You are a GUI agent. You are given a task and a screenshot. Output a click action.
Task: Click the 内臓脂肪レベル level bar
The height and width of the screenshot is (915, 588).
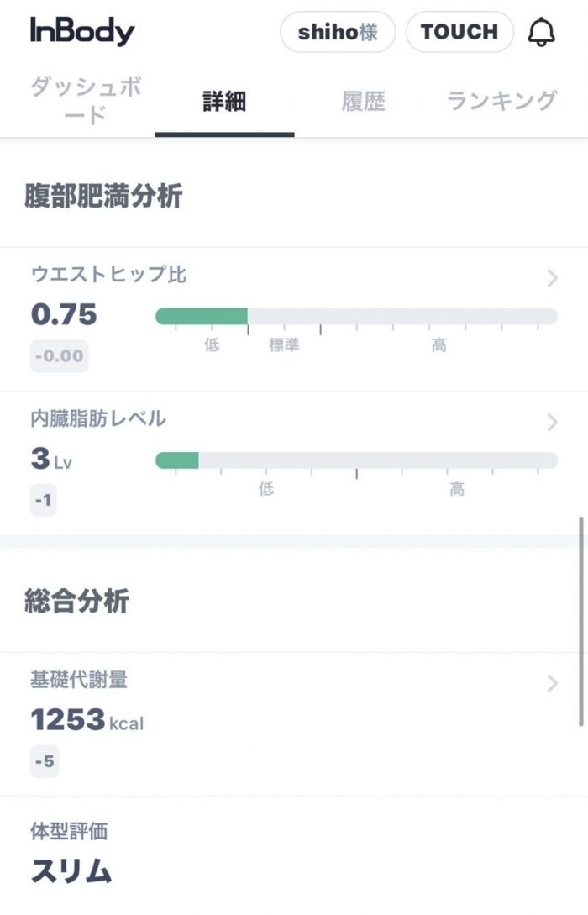pyautogui.click(x=356, y=460)
